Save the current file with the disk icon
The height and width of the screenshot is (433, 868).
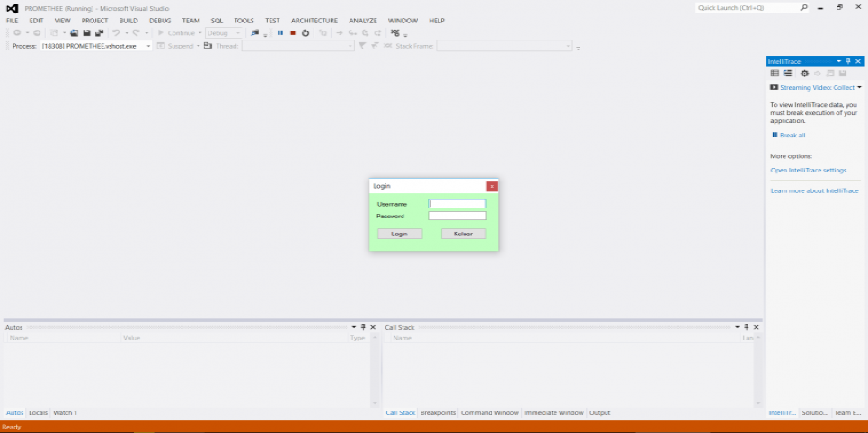(x=87, y=32)
